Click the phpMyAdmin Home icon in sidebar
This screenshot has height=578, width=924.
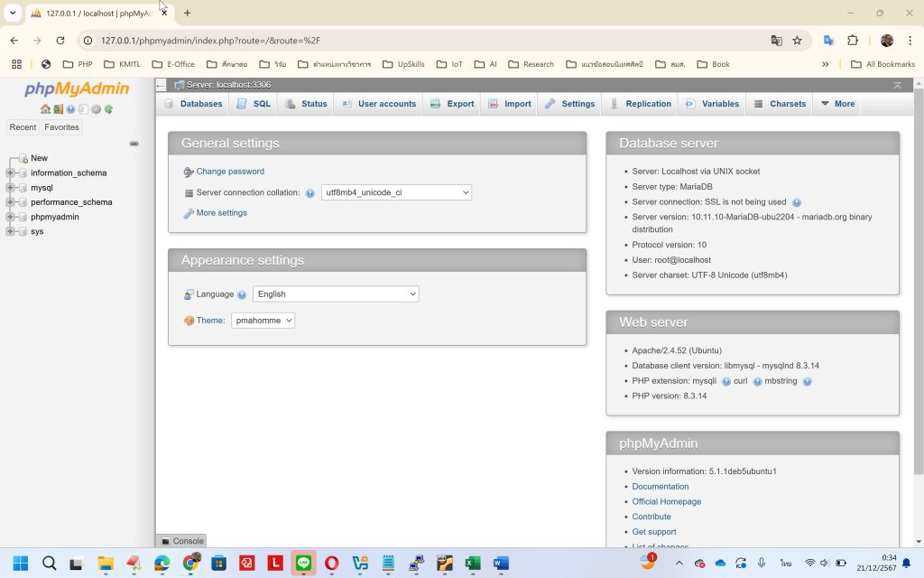pyautogui.click(x=45, y=109)
